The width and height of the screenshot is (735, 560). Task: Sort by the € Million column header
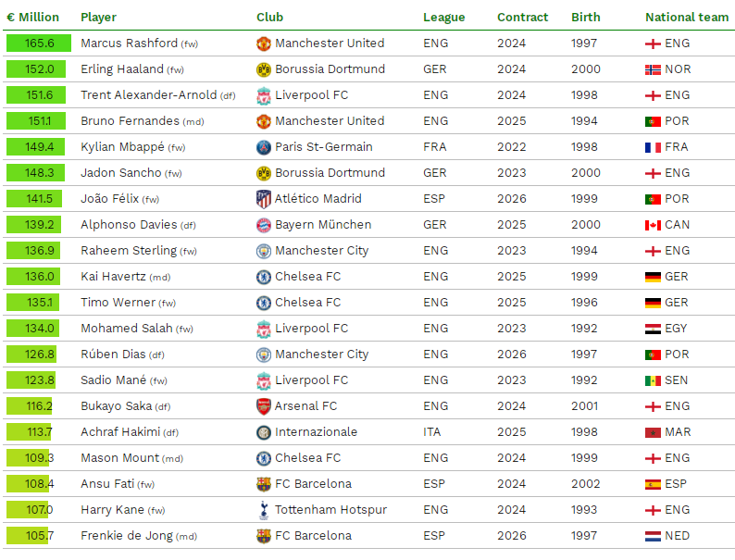pos(33,18)
